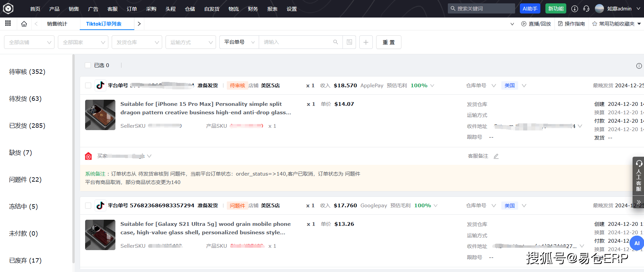
Task: Open the 全部国家 country dropdown
Action: pyautogui.click(x=83, y=42)
